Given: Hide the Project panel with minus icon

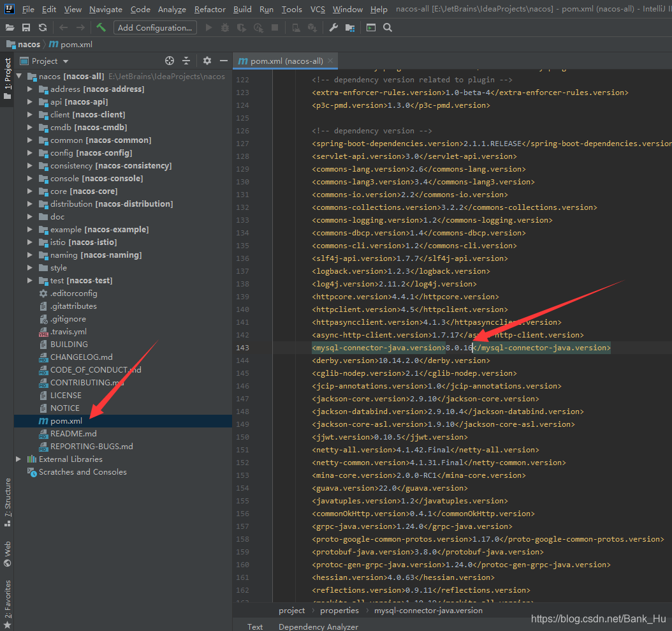Looking at the screenshot, I should click(x=224, y=61).
